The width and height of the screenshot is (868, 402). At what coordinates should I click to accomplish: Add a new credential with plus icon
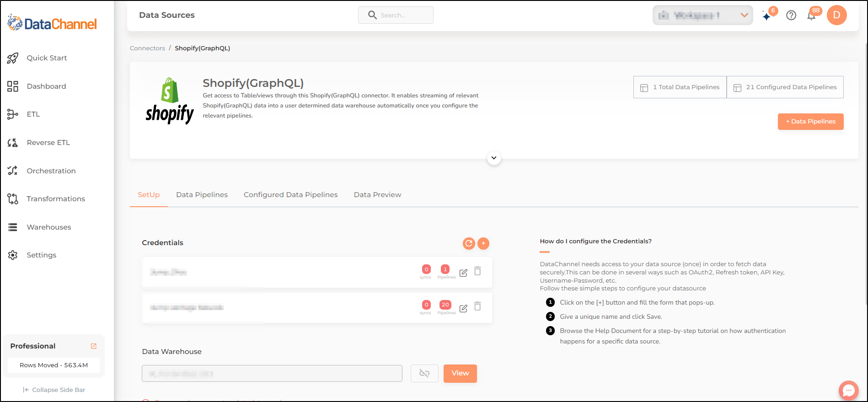483,243
